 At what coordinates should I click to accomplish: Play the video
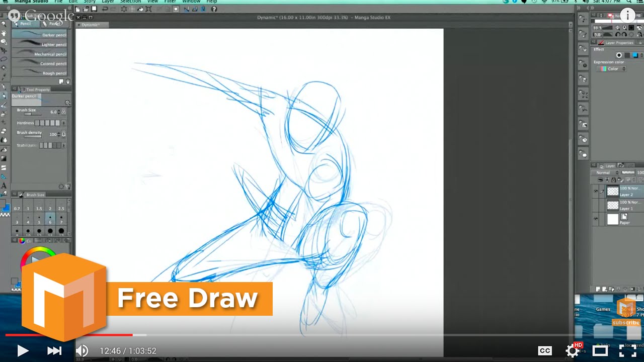pos(23,350)
